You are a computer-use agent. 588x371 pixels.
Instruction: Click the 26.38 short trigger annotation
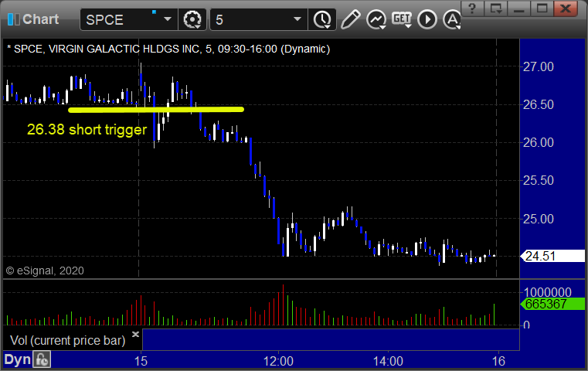(87, 129)
